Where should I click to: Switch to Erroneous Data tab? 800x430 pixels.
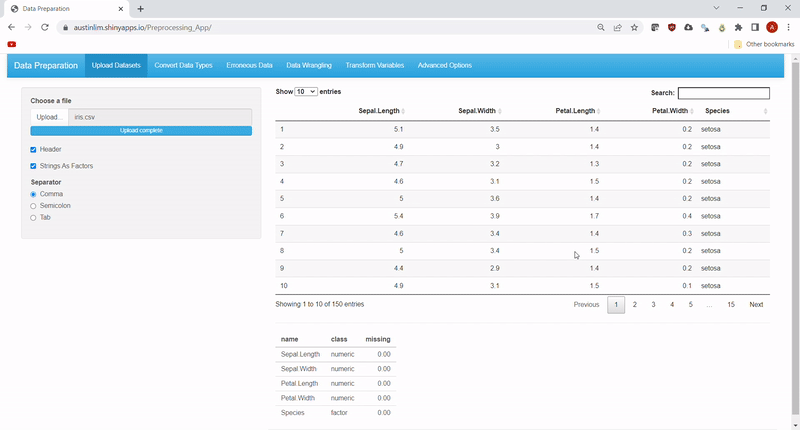tap(249, 65)
